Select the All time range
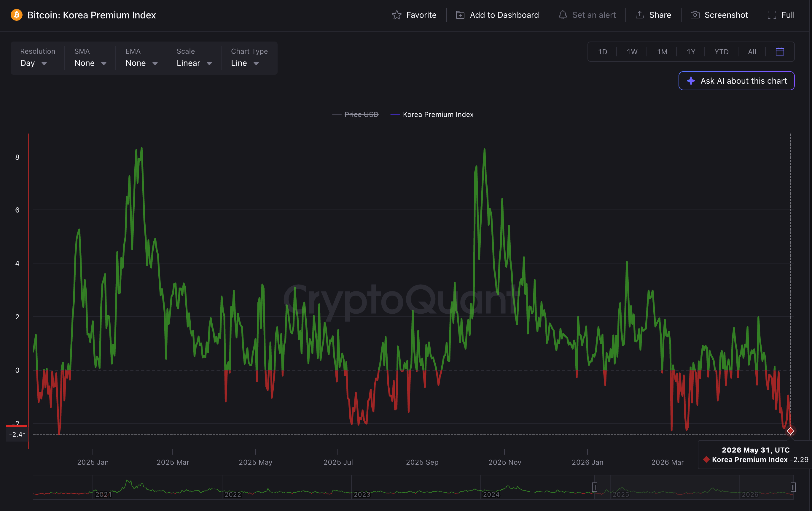 pos(752,52)
